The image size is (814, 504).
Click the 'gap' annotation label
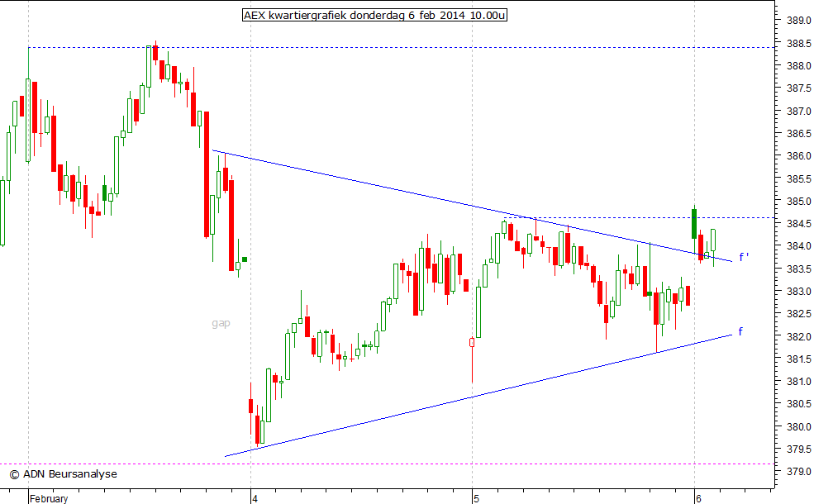pyautogui.click(x=221, y=323)
